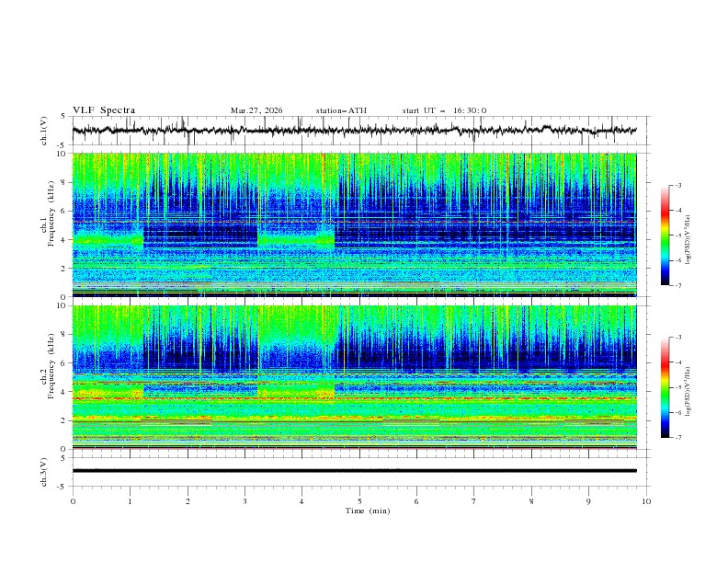Click time axis tick label "7"
The image size is (728, 563).
474,501
